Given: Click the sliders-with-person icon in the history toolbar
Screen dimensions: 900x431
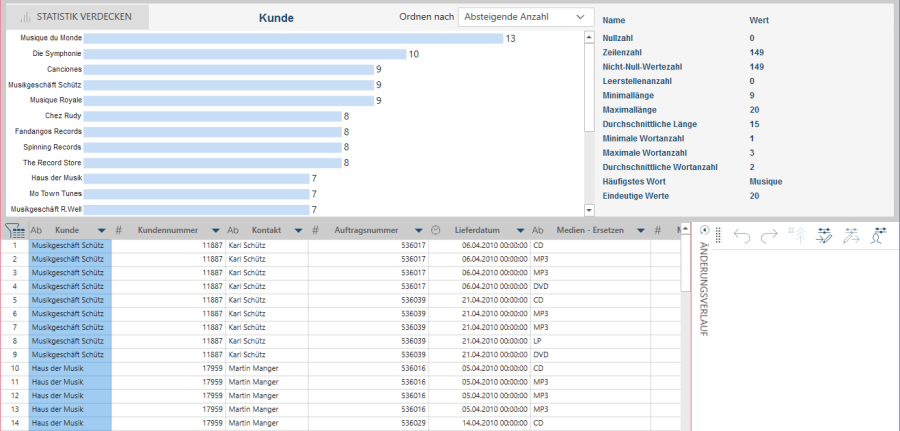Looking at the screenshot, I should (x=879, y=236).
